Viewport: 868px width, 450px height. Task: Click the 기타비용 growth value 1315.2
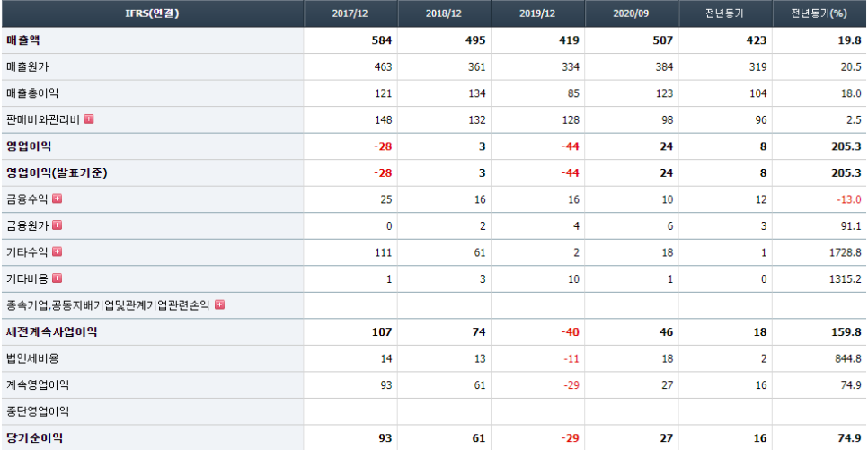click(x=846, y=279)
